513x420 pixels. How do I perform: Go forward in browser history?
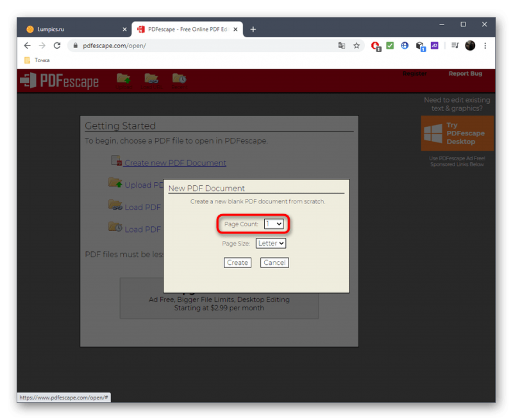point(42,46)
